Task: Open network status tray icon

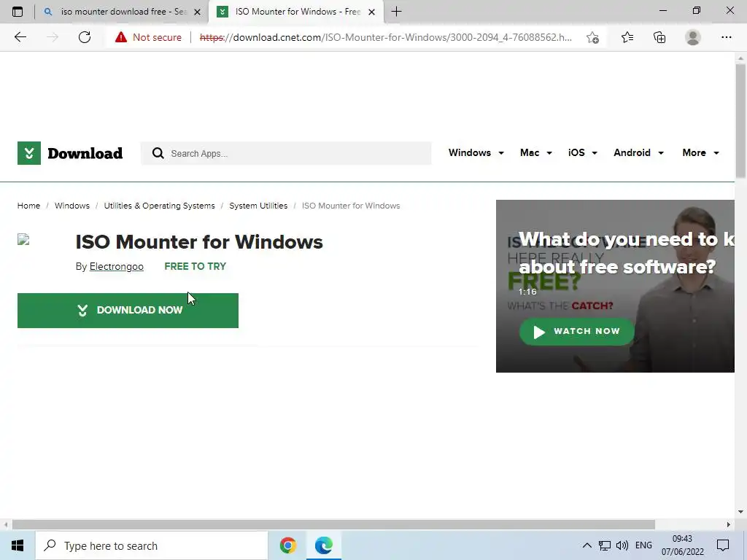Action: click(x=605, y=545)
